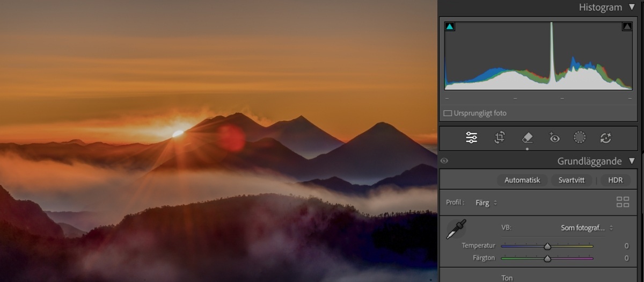Click the HDR button
This screenshot has height=282, width=644.
(x=615, y=180)
